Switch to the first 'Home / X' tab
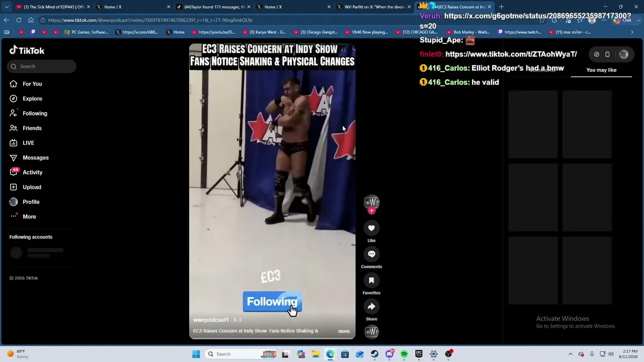Screen dimensions: 644x362 pos(133,7)
